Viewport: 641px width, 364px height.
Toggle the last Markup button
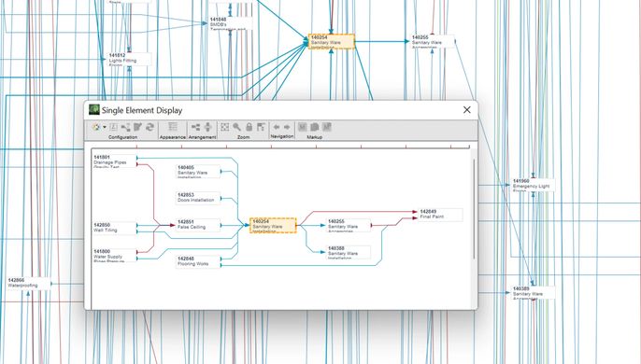326,127
